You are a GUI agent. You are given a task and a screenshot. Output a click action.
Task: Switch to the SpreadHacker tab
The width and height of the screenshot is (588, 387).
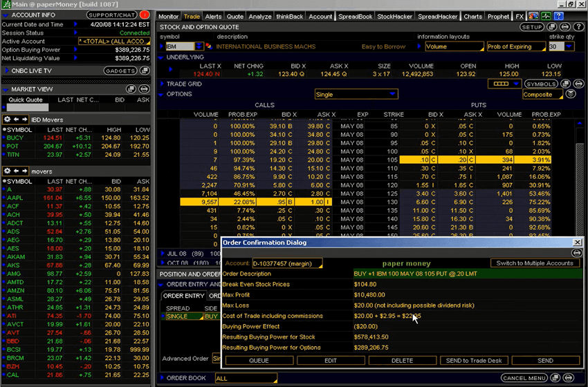438,17
